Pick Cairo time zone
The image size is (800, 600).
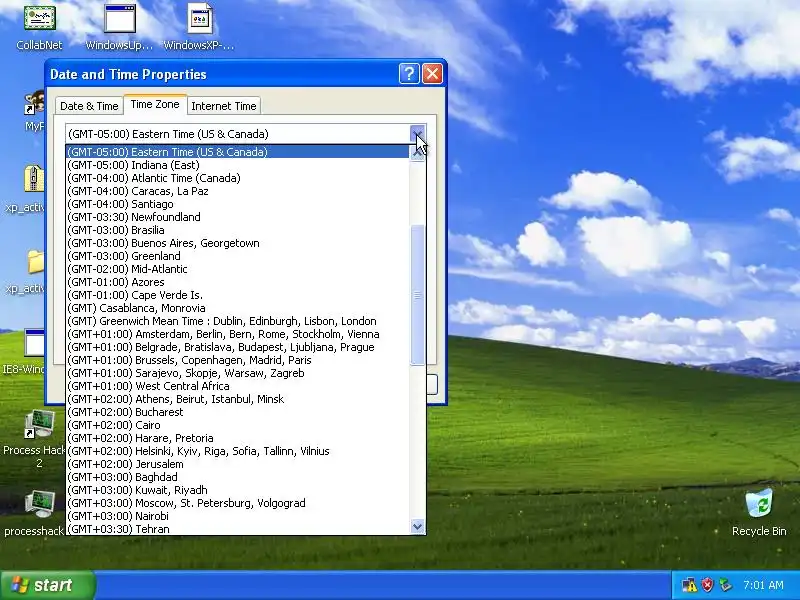(x=238, y=425)
